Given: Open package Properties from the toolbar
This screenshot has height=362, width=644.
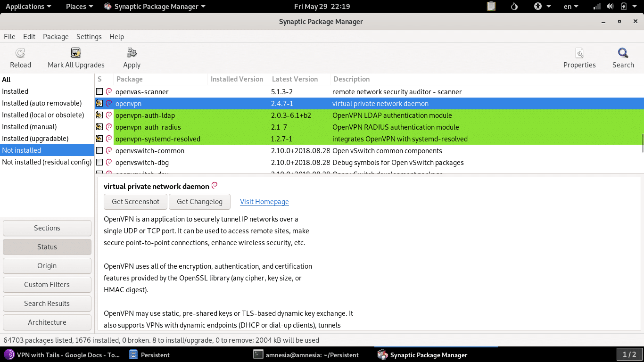Looking at the screenshot, I should (x=579, y=58).
